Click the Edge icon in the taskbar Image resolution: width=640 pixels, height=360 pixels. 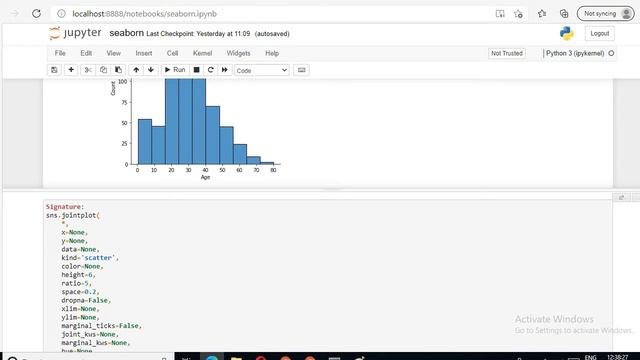(x=212, y=358)
